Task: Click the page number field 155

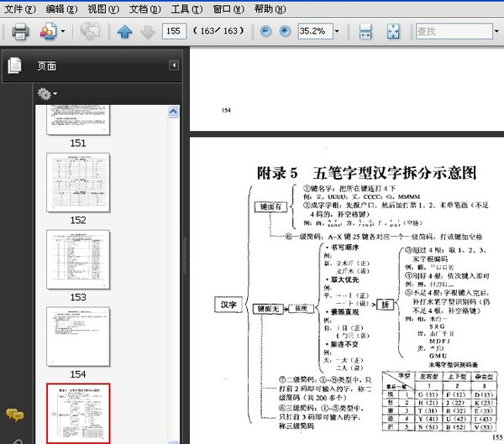Action: click(174, 31)
